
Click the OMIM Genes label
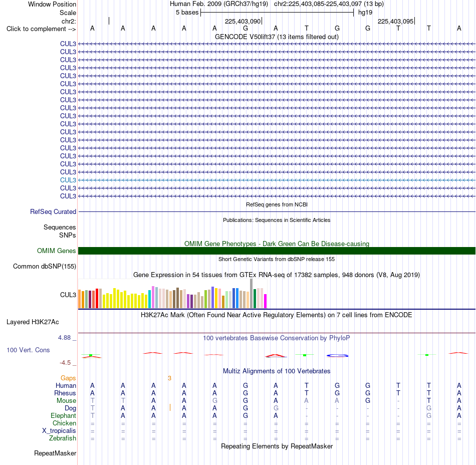pos(57,251)
